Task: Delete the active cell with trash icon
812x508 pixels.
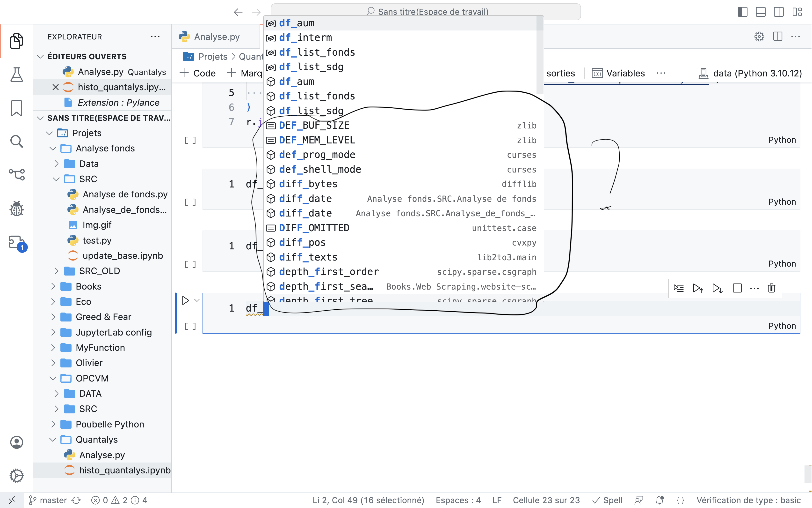Action: tap(771, 288)
